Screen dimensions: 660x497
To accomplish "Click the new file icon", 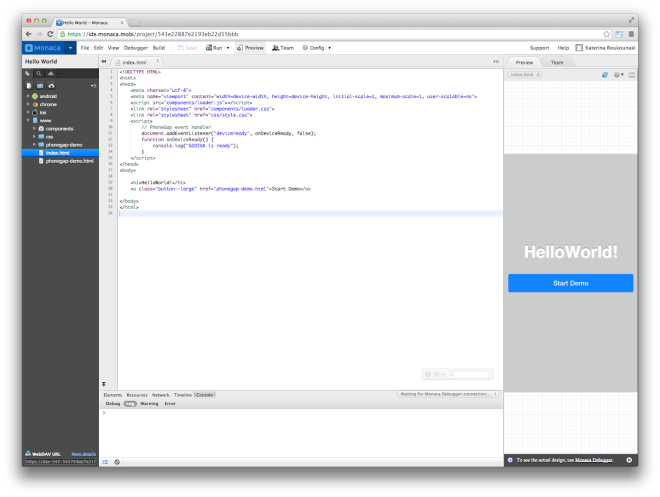I will pos(29,86).
